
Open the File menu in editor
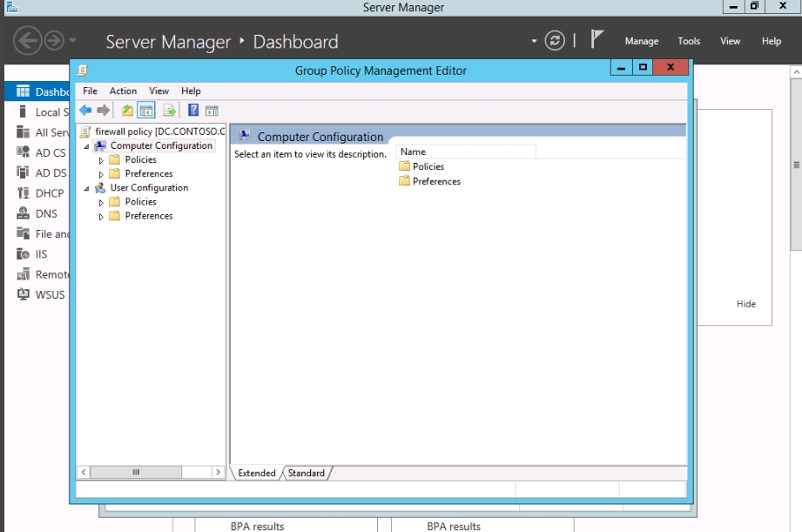(x=90, y=91)
